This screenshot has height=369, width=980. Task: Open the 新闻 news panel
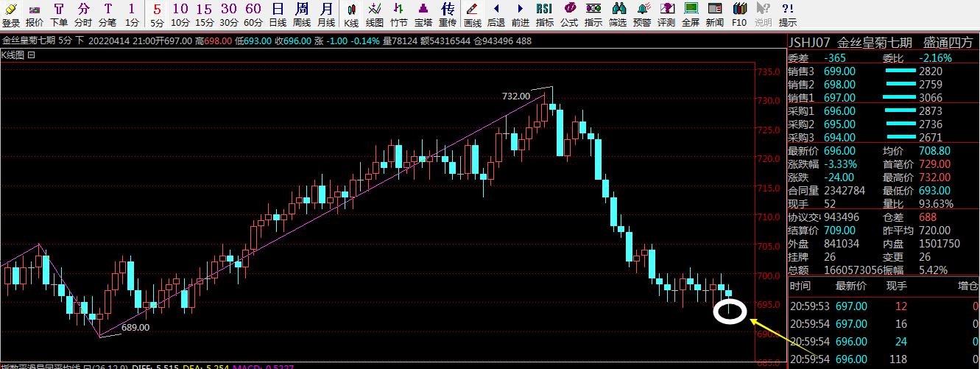[715, 14]
